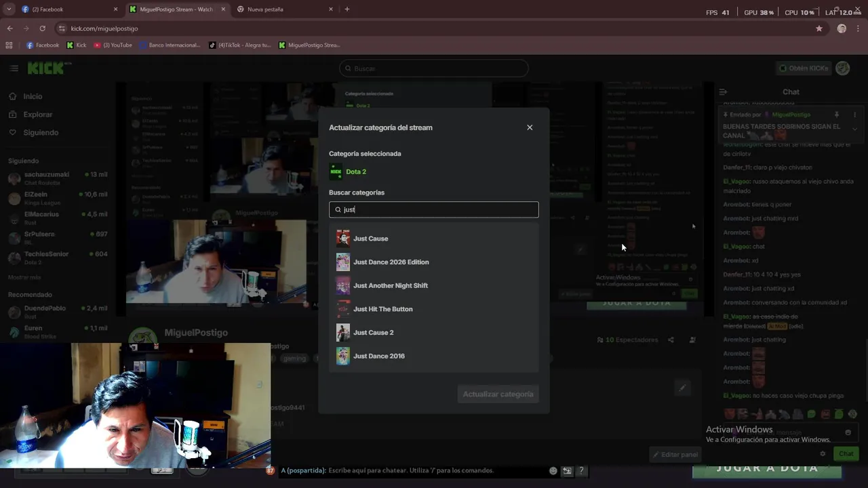The width and height of the screenshot is (868, 488).
Task: Focus the Kick Buscar search bar
Action: [x=434, y=68]
